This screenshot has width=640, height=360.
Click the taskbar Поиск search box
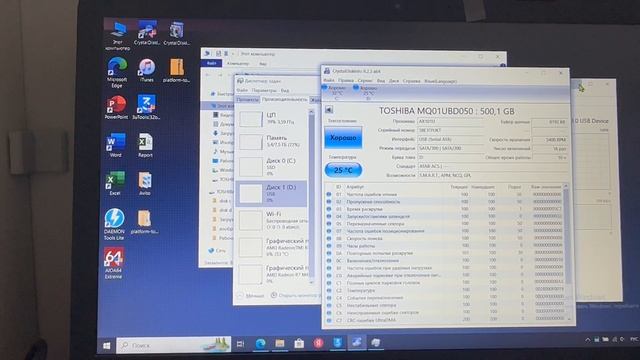173,345
